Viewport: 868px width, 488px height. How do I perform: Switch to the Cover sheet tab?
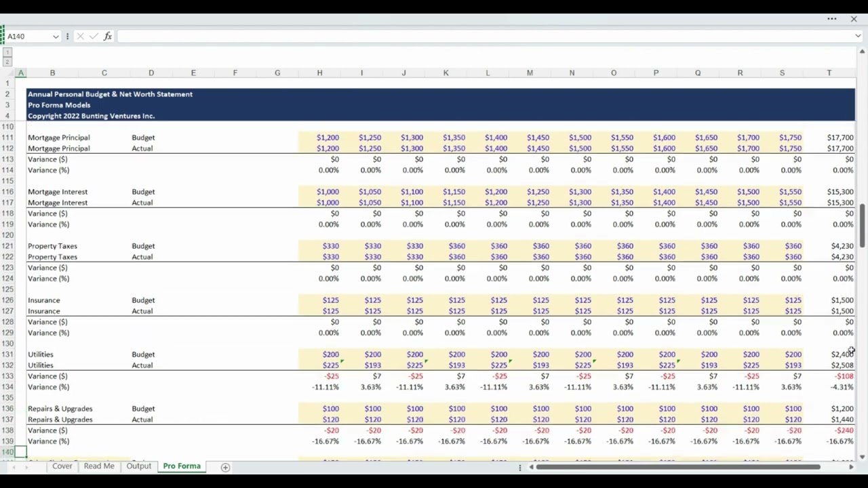(x=62, y=466)
